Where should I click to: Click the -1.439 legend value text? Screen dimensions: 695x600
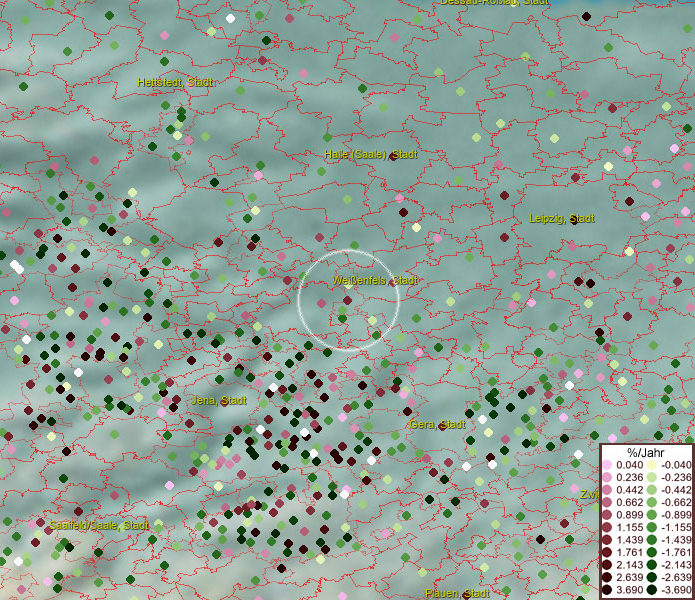pos(676,540)
